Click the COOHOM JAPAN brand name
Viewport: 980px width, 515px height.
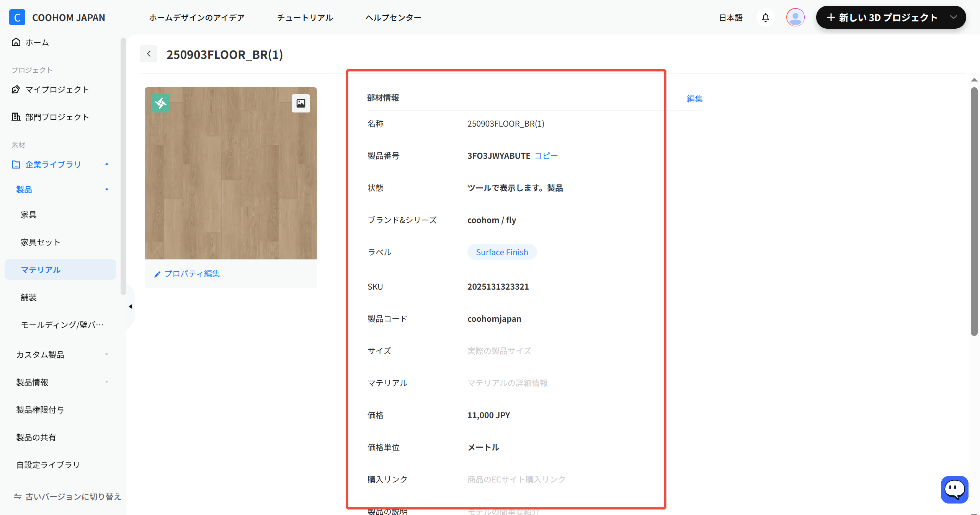[69, 18]
